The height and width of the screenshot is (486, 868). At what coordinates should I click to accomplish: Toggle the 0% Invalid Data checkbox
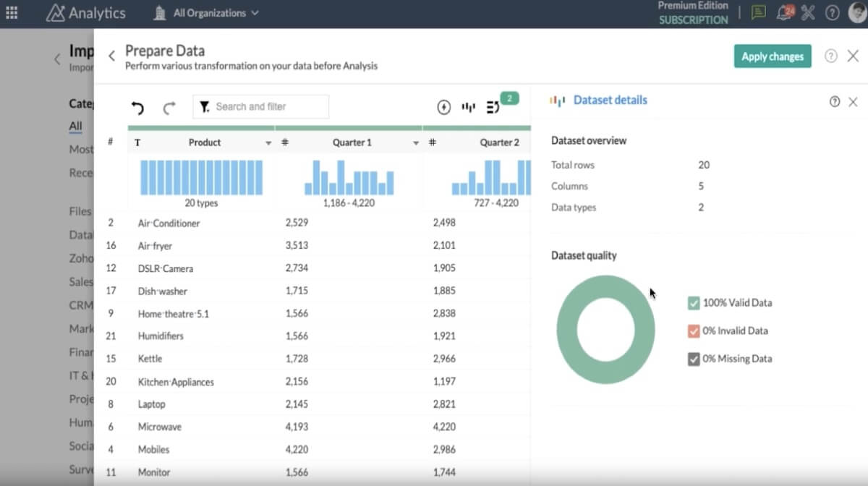point(694,331)
